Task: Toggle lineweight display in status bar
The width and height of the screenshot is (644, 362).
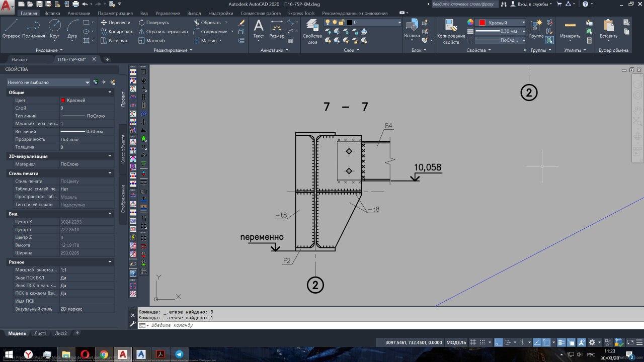Action: [561, 342]
